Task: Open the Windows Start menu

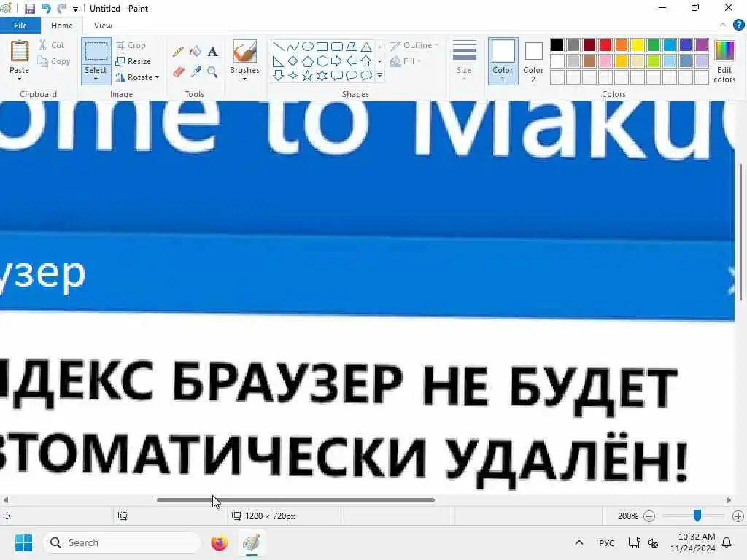Action: (23, 542)
